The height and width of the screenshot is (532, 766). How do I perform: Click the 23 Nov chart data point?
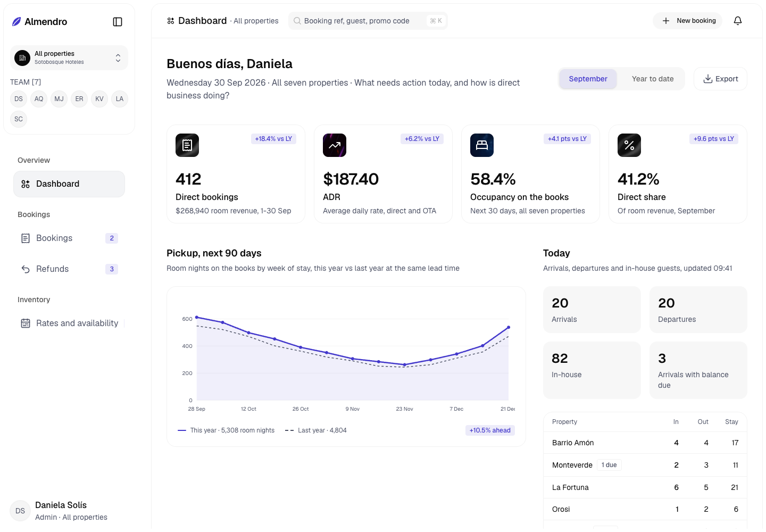tap(405, 364)
